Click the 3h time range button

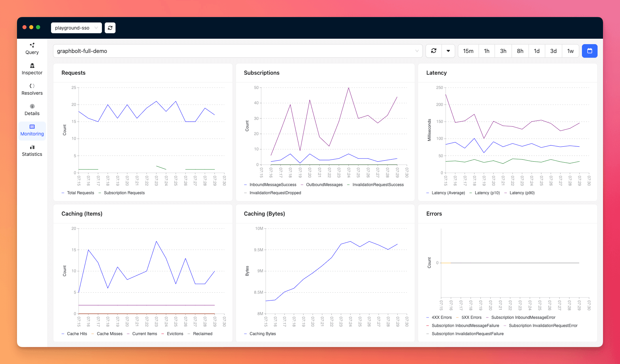(503, 51)
